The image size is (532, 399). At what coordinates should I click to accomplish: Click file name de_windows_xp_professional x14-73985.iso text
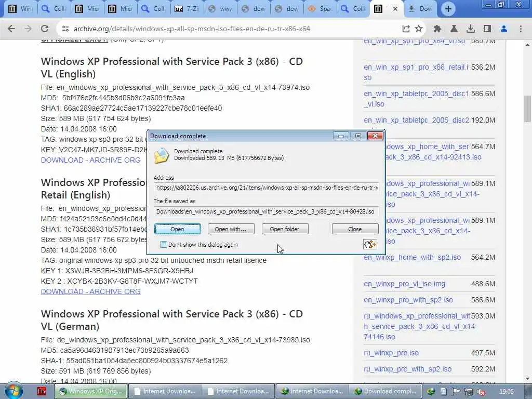click(x=183, y=340)
